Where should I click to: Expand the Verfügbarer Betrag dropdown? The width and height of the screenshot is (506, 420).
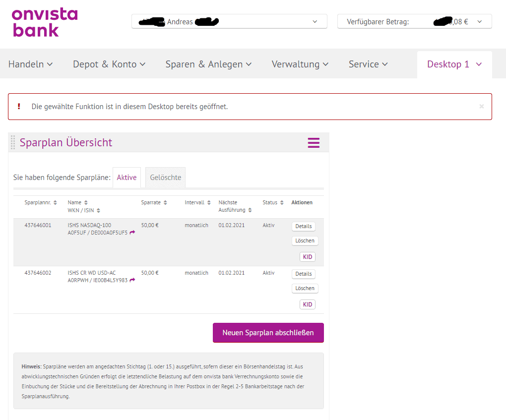[479, 22]
